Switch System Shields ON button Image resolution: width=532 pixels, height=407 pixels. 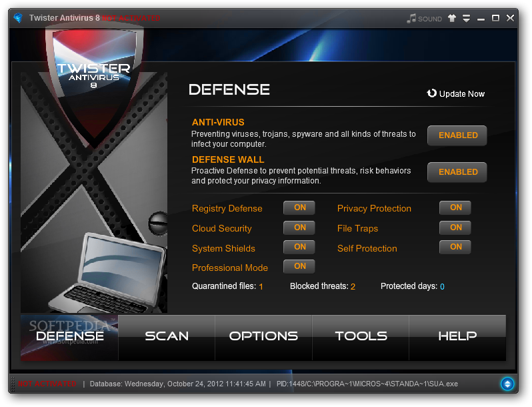[x=299, y=247]
